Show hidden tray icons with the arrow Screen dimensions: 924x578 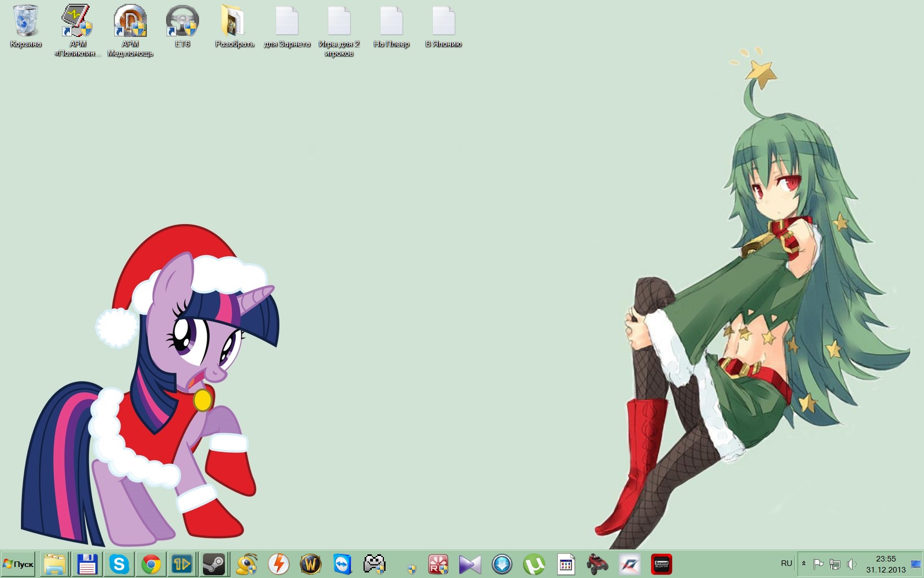pos(804,564)
